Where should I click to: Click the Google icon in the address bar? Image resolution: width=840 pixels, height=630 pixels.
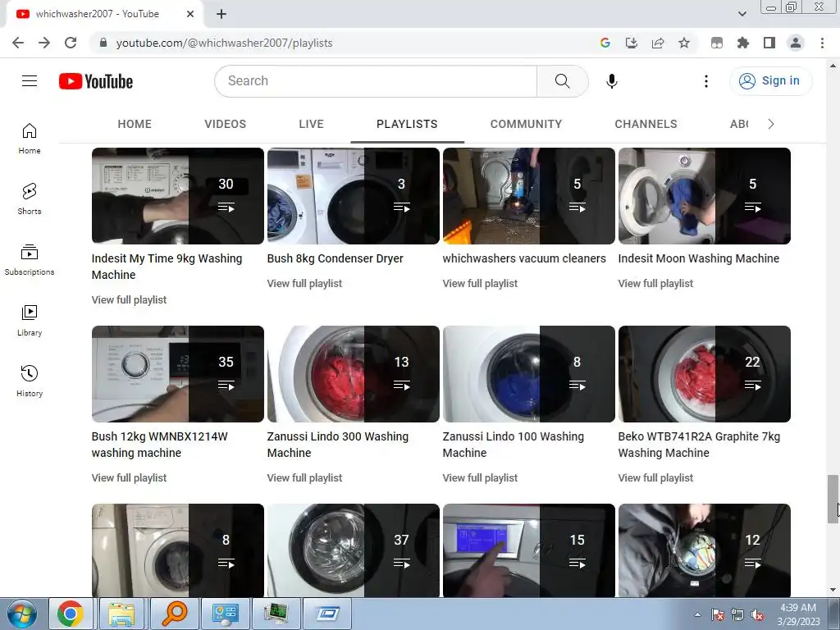coord(605,43)
